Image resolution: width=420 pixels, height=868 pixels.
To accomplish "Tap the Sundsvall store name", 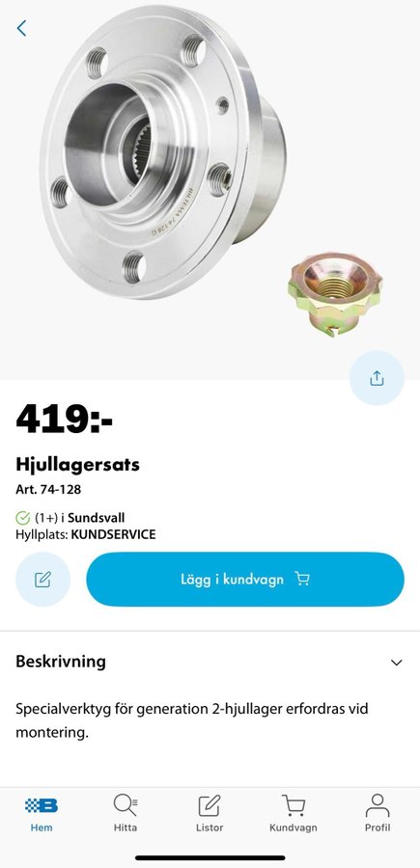I will coord(96,518).
